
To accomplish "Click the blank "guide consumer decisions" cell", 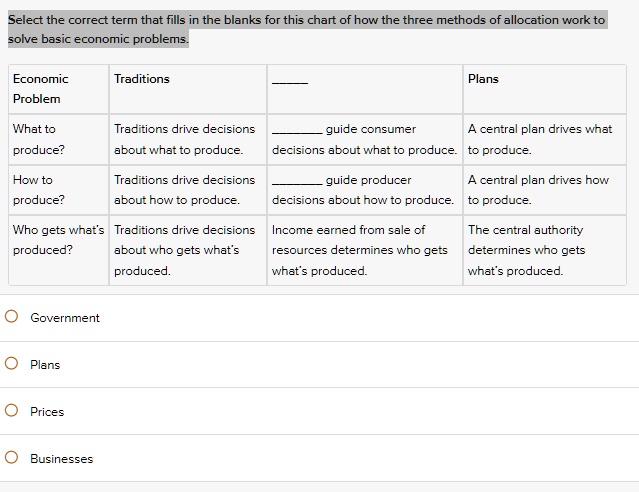I will tap(364, 139).
